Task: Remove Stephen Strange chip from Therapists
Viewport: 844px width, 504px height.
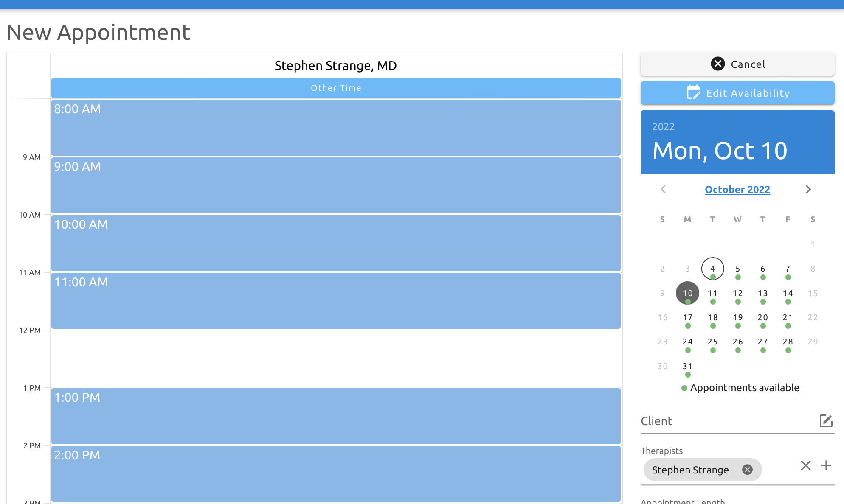Action: 747,469
